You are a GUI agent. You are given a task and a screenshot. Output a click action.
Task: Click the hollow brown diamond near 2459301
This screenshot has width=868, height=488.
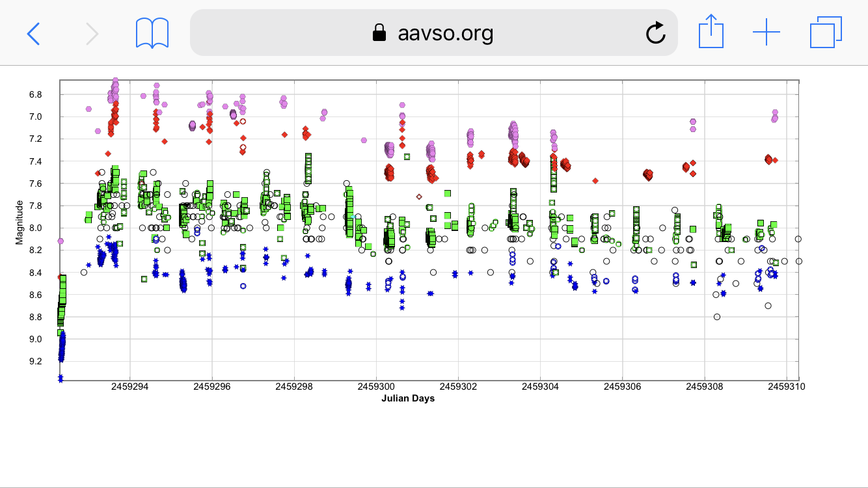[x=419, y=197]
